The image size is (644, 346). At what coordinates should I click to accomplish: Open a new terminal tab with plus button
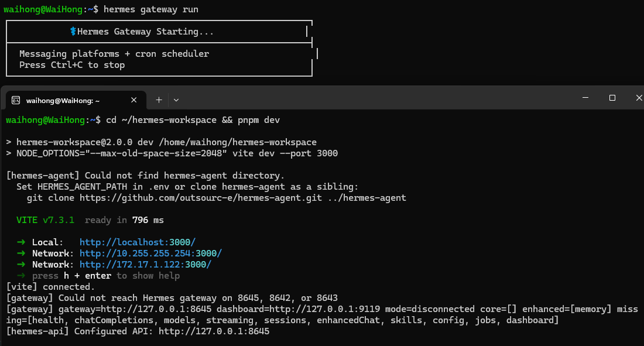pyautogui.click(x=159, y=100)
